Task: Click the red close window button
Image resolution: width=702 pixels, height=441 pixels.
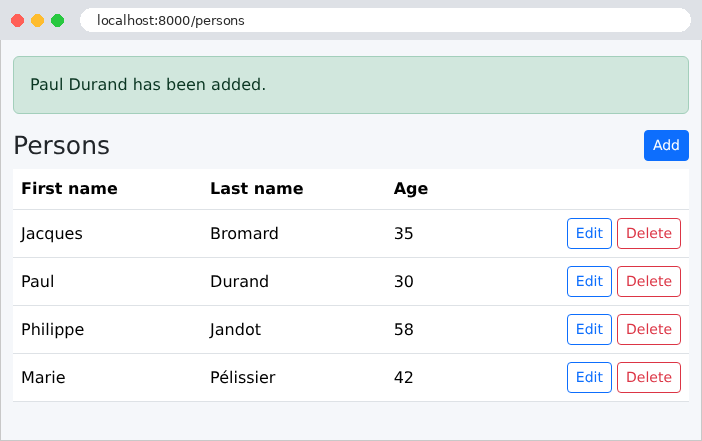Action: (x=17, y=21)
